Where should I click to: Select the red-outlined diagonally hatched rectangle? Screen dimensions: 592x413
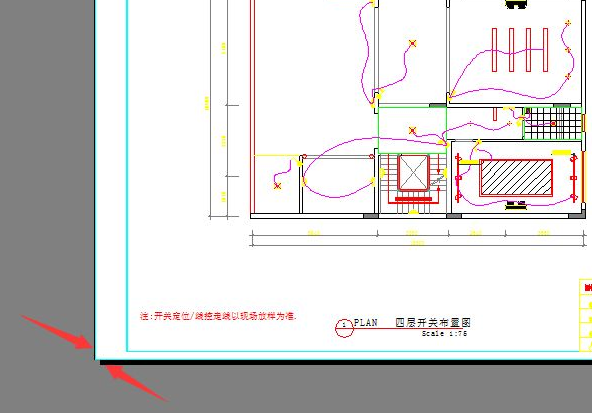516,177
